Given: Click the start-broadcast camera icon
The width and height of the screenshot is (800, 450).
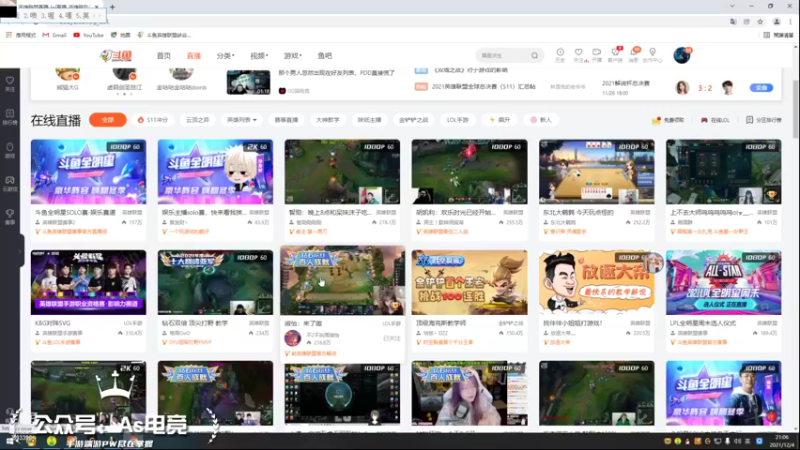Looking at the screenshot, I should [x=596, y=55].
